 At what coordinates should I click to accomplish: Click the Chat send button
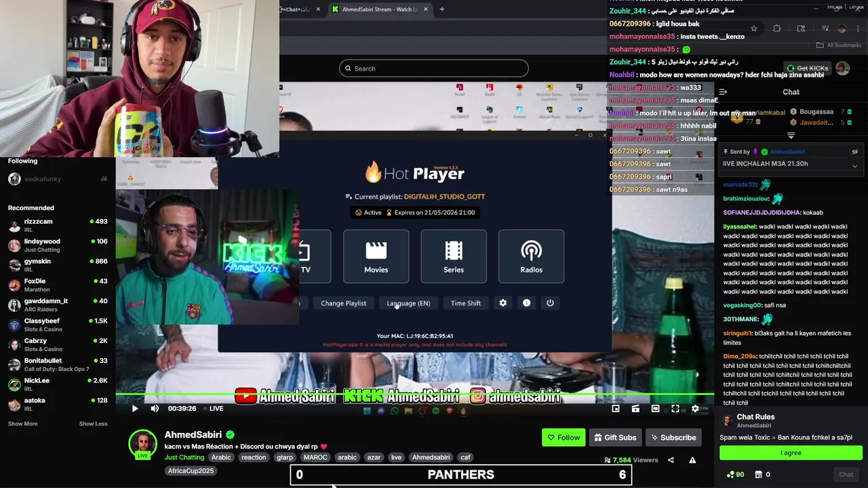pyautogui.click(x=846, y=474)
